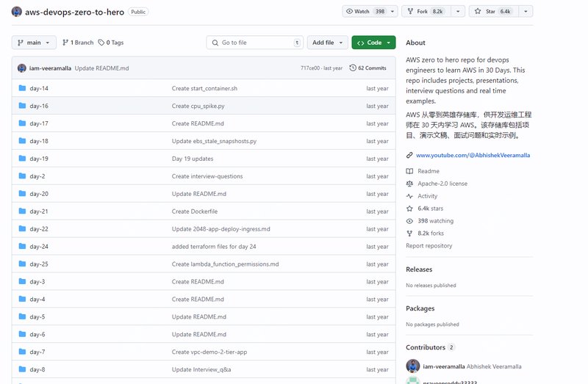View the 62 Commits history
The height and width of the screenshot is (384, 588).
(367, 68)
